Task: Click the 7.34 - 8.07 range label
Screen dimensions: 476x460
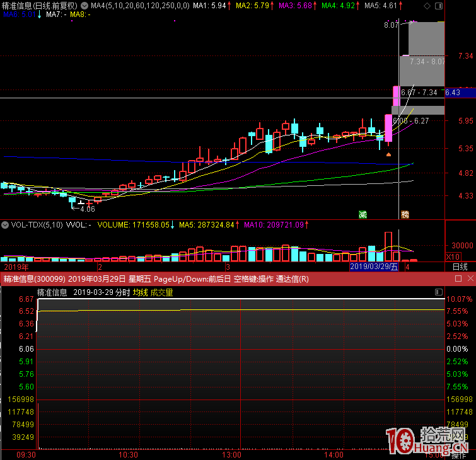Action: click(427, 62)
